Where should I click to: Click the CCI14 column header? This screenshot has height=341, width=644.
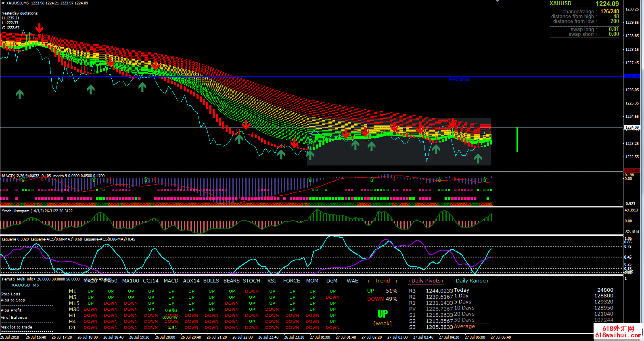tap(151, 281)
